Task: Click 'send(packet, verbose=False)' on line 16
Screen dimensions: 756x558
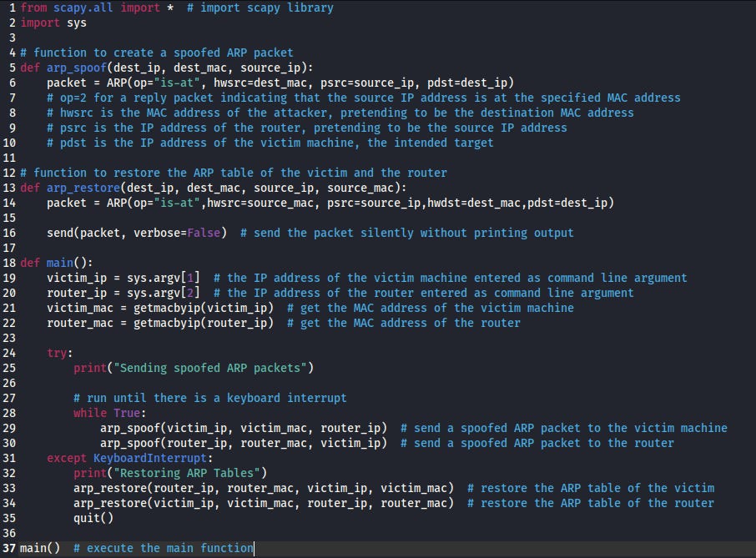Action: pyautogui.click(x=137, y=233)
